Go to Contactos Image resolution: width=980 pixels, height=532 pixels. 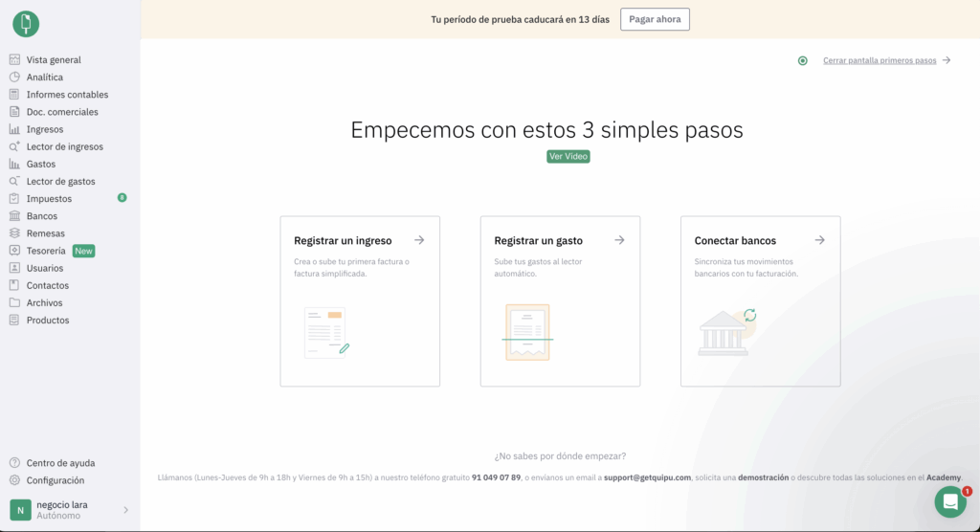tap(48, 286)
